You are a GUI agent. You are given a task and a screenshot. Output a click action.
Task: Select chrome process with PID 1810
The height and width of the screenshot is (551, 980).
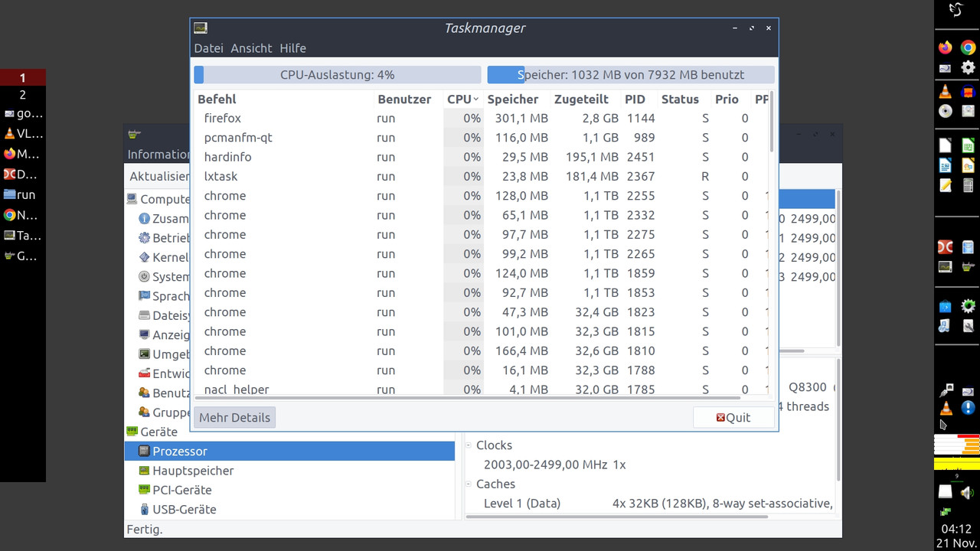pyautogui.click(x=481, y=351)
